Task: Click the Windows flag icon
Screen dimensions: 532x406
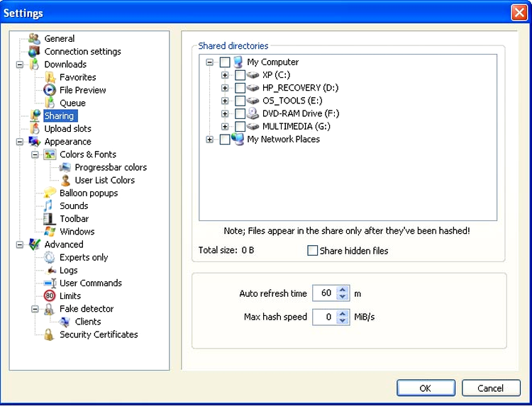Action: click(50, 232)
